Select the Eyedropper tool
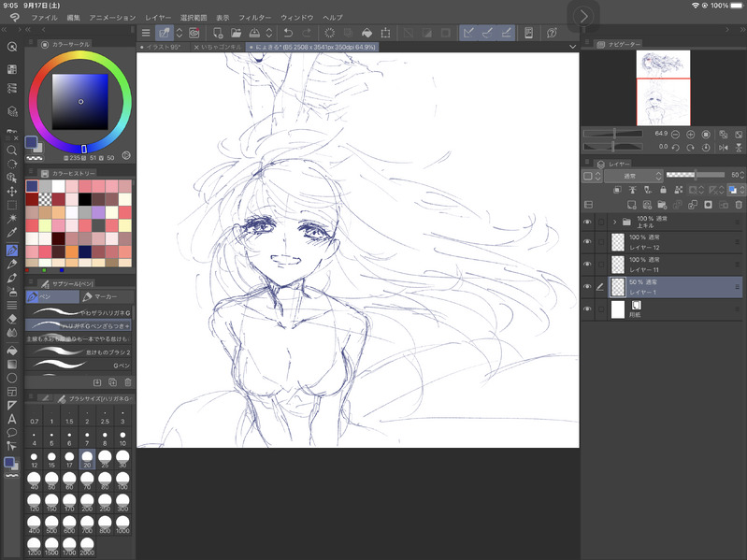This screenshot has width=747, height=560. coord(12,233)
